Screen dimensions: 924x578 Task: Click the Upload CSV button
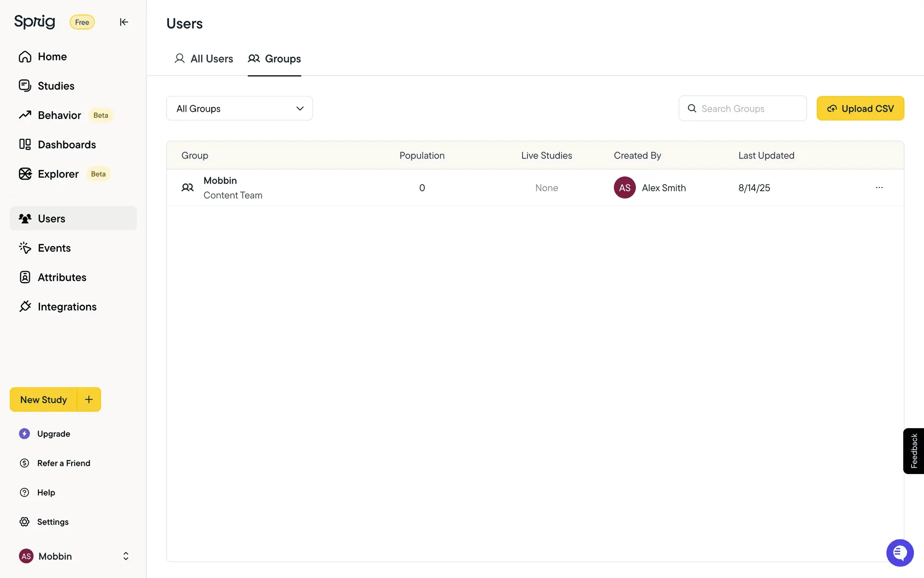coord(860,108)
